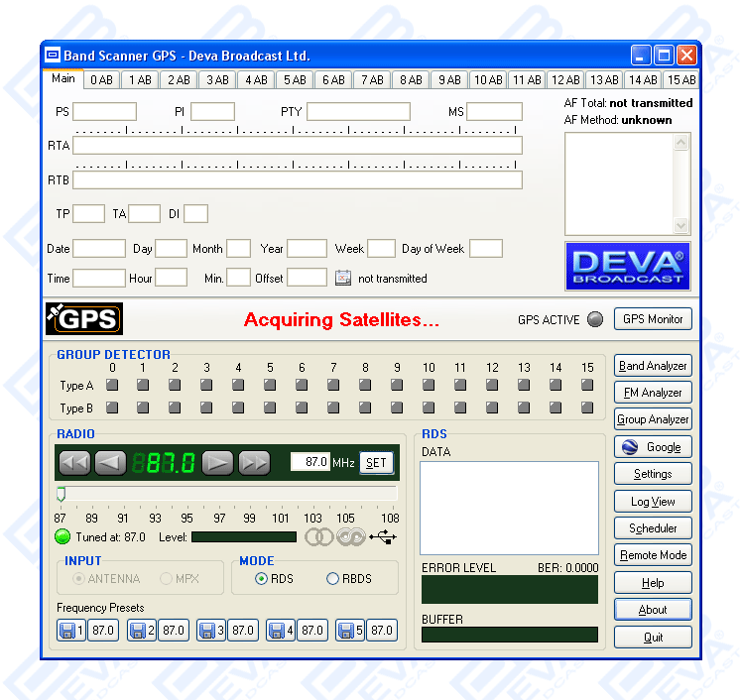Open the GPS Monitor window
The image size is (742, 700).
(653, 319)
